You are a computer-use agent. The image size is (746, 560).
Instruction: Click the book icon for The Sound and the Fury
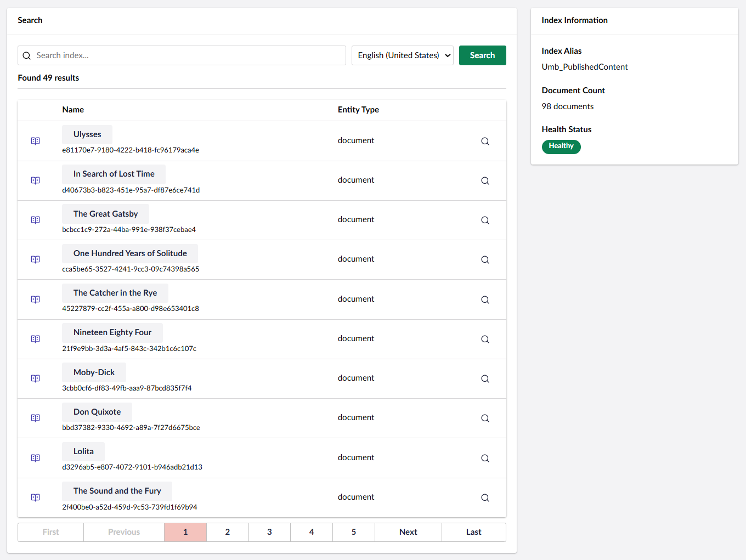point(35,497)
